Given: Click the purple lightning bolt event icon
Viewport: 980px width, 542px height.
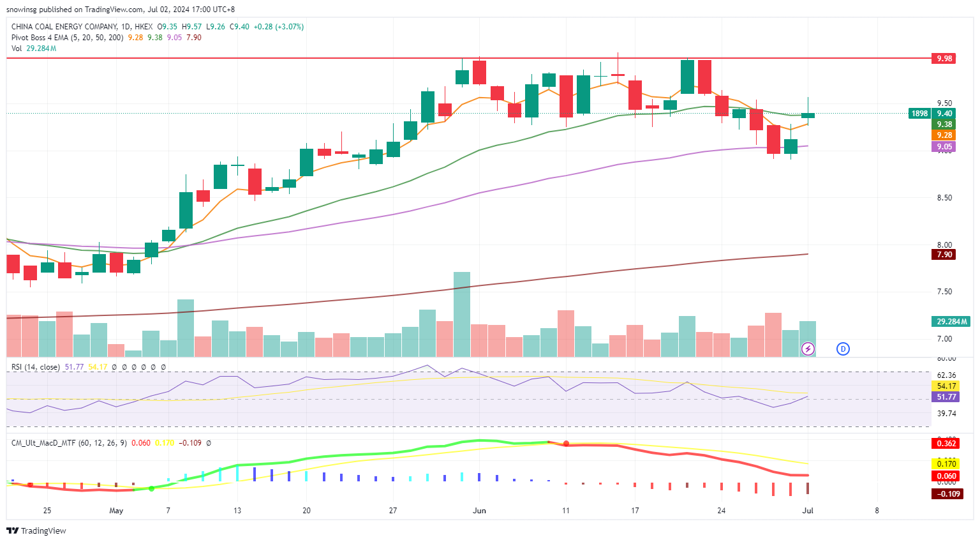Looking at the screenshot, I should [x=808, y=349].
